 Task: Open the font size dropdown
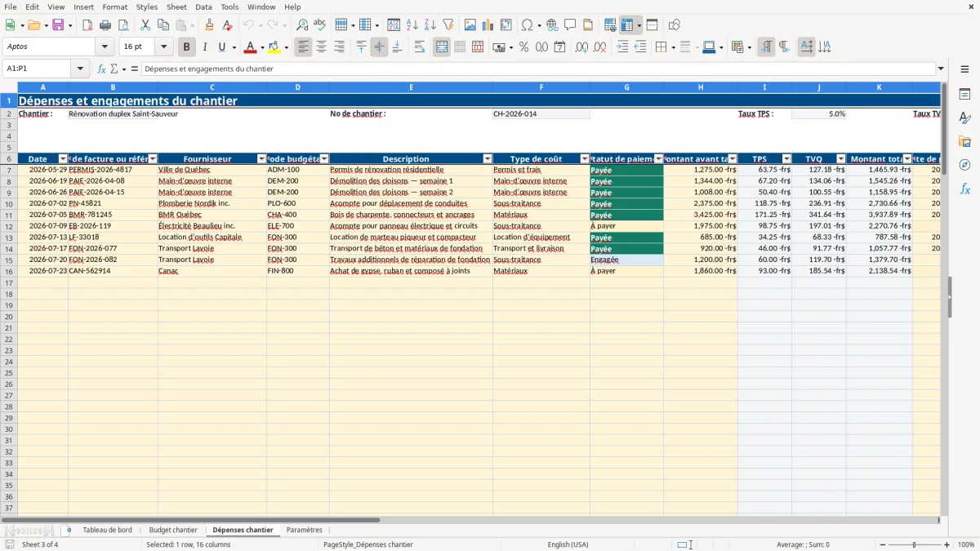[163, 47]
